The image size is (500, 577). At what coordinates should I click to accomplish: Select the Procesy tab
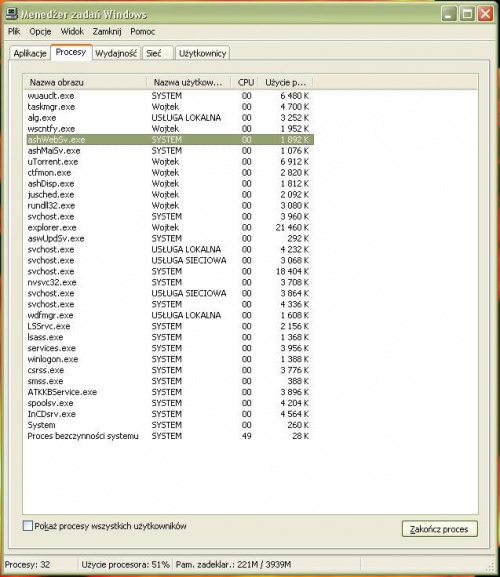tap(71, 52)
